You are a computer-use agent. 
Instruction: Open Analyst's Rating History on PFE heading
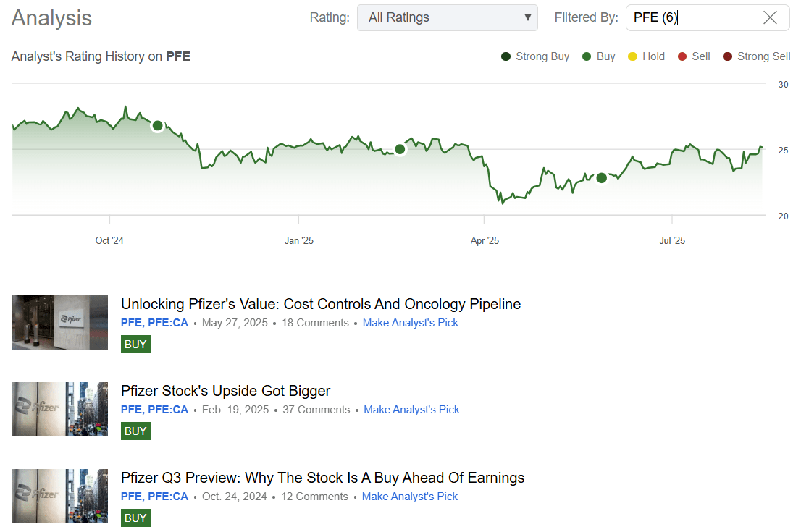101,56
